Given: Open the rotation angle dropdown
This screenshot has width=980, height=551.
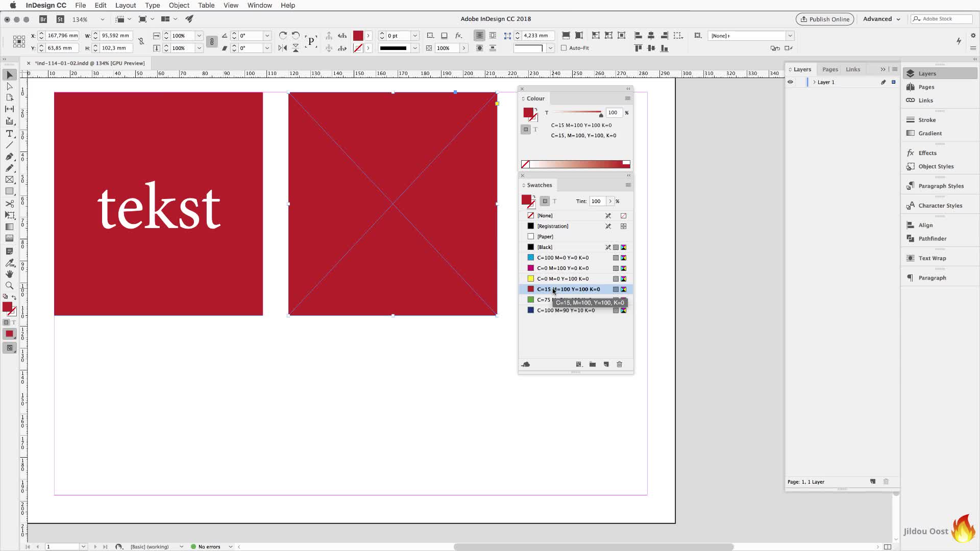Looking at the screenshot, I should pos(267,36).
